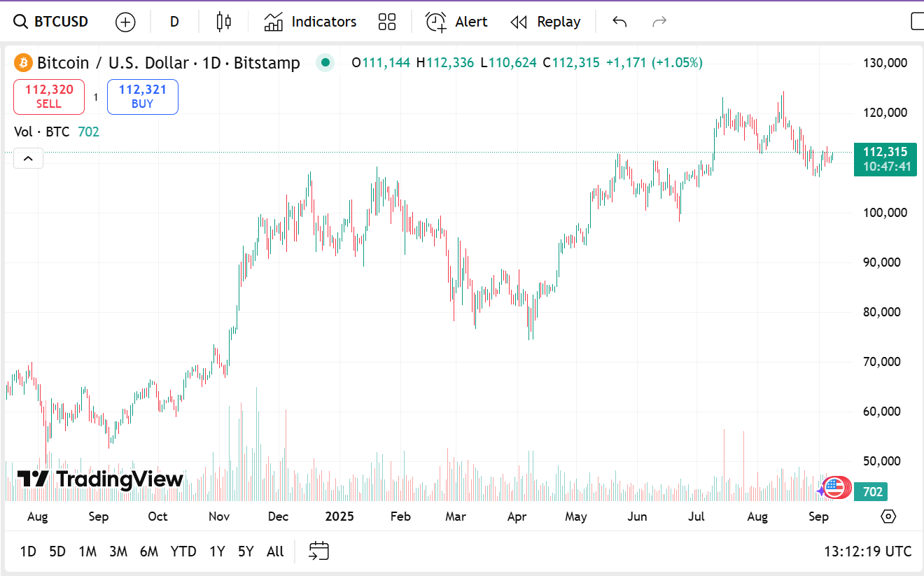Open the D interval dropdown
Screen dimensions: 924x576
click(174, 22)
